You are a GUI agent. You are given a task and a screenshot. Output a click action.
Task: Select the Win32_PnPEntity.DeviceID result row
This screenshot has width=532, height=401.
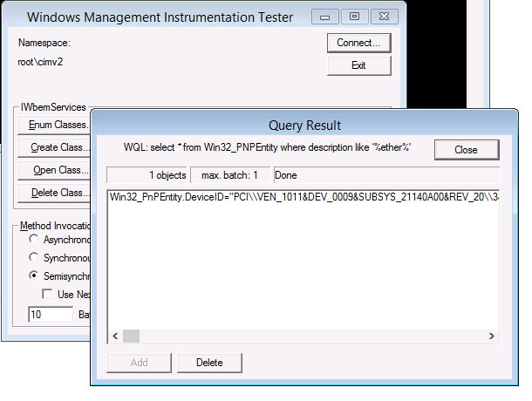303,197
